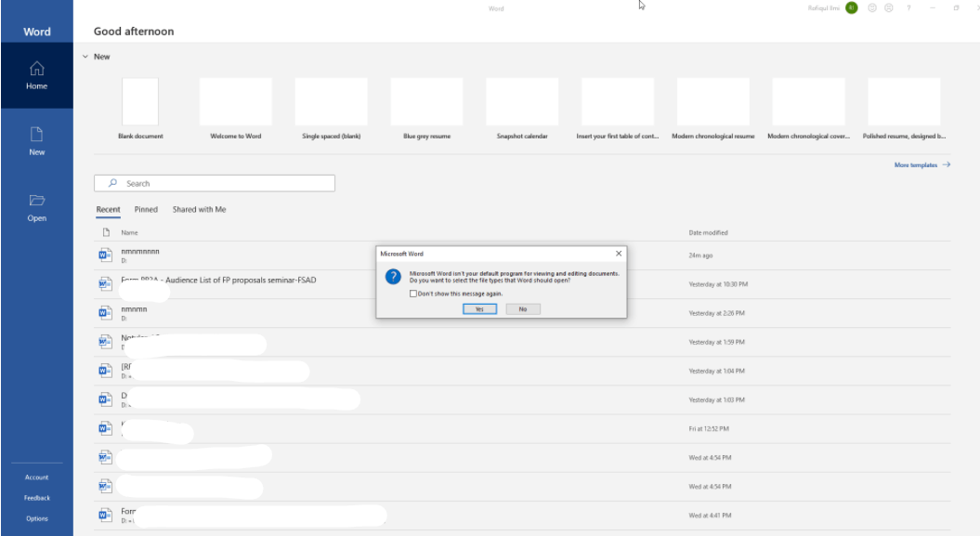The image size is (980, 536).
Task: Click Word icon for file modified Fri 12:52 PM
Action: [105, 428]
